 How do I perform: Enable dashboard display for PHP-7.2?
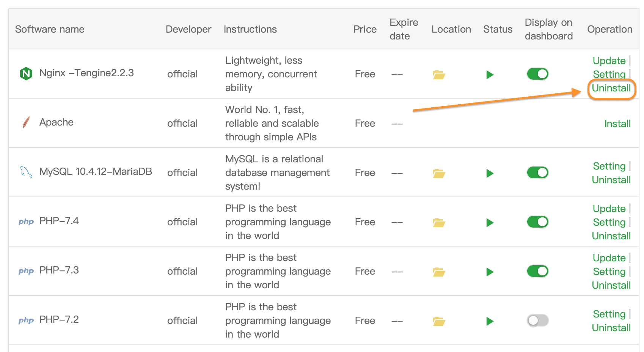tap(537, 321)
